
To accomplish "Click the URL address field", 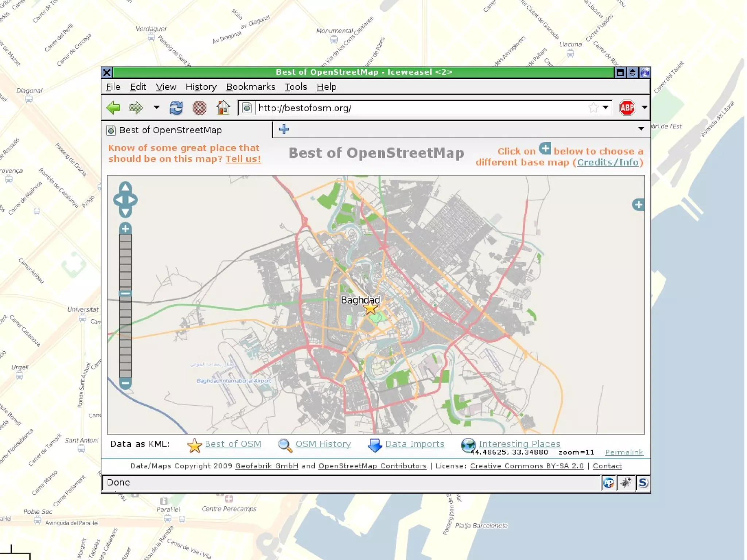I will click(x=419, y=108).
